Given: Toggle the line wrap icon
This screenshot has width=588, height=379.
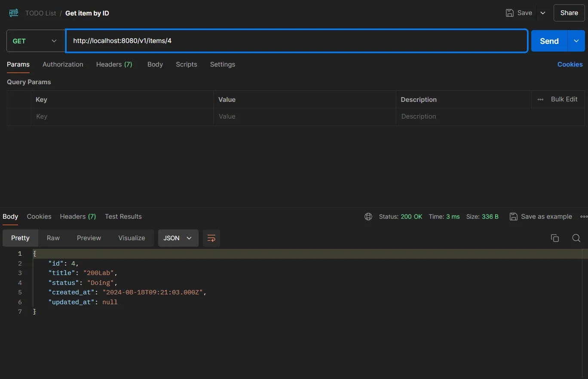Looking at the screenshot, I should (211, 238).
